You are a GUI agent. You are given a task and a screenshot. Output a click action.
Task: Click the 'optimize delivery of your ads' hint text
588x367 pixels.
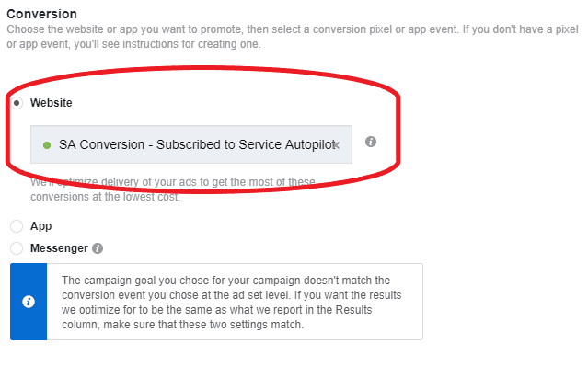click(x=172, y=182)
